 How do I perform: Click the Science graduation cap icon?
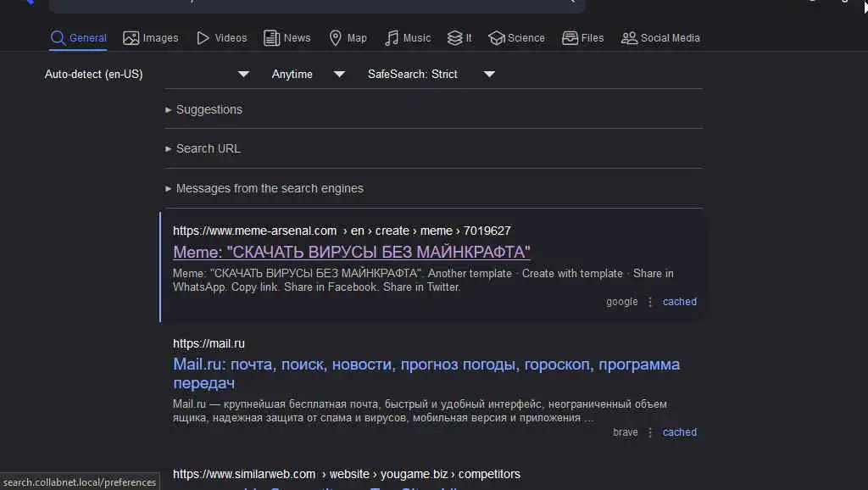coord(497,37)
